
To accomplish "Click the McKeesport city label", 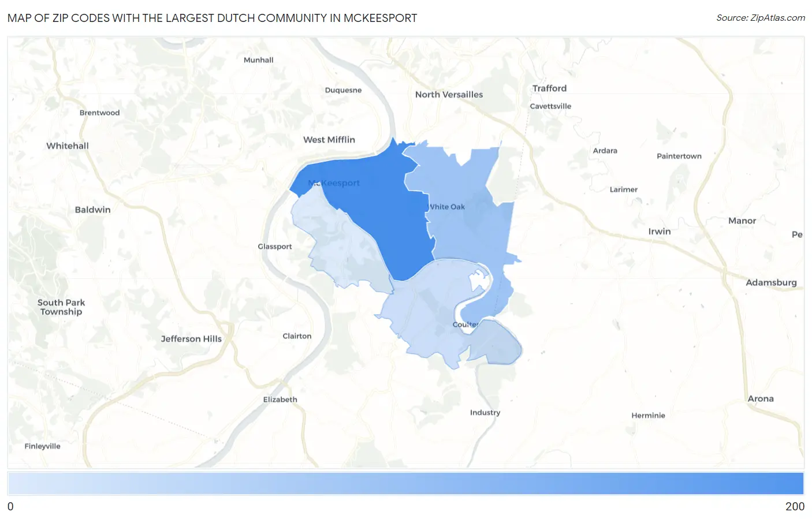I will coord(334,183).
